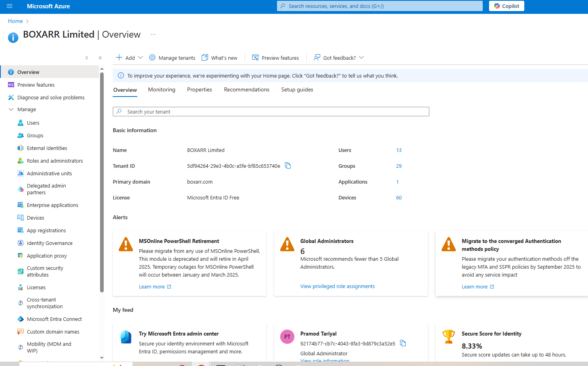The image size is (588, 366).
Task: Open Devices count showing 60
Action: tap(398, 197)
